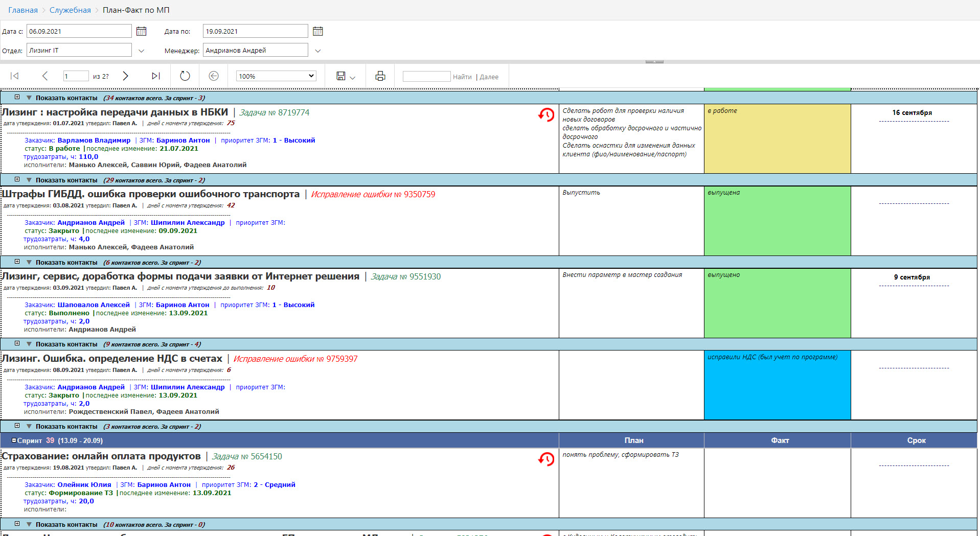Screen dimensions: 980x536
Task: Jump to last report page
Action: click(156, 76)
